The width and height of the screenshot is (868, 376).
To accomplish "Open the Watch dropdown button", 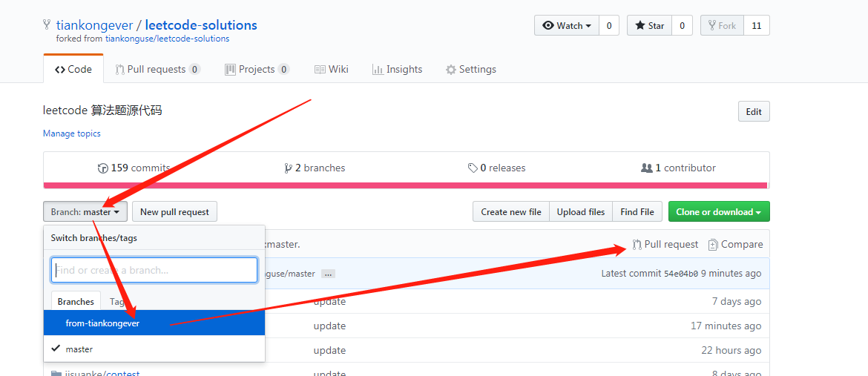I will pos(567,25).
